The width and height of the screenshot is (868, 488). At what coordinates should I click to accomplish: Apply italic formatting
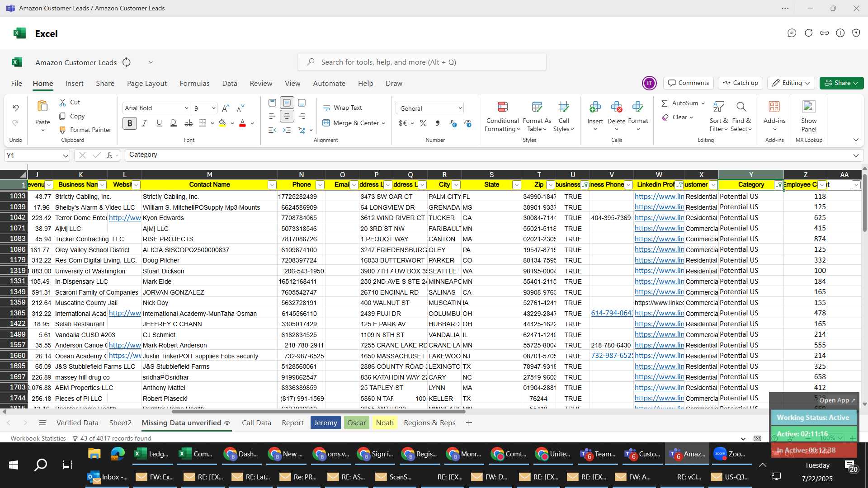(x=145, y=123)
